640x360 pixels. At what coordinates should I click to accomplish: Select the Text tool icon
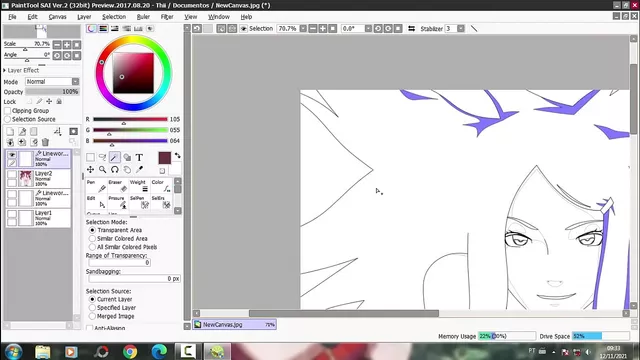139,157
